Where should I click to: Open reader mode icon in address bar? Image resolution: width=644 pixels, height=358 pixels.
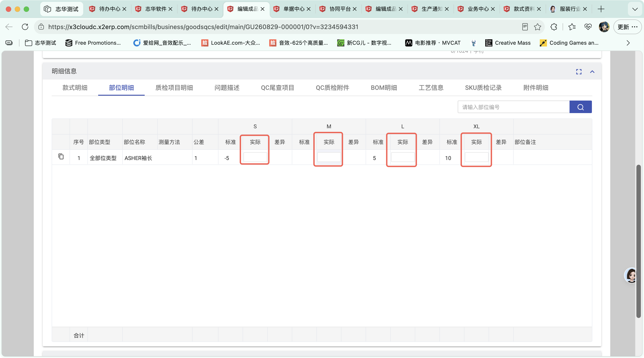tap(525, 27)
